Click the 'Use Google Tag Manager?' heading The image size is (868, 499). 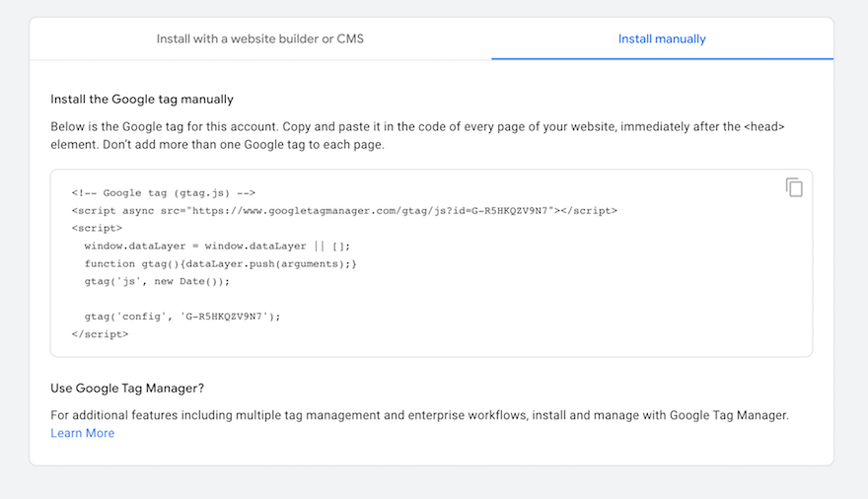(127, 389)
